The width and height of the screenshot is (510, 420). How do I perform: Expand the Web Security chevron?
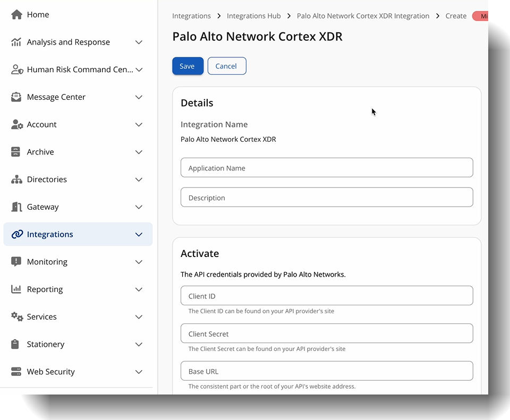point(139,372)
